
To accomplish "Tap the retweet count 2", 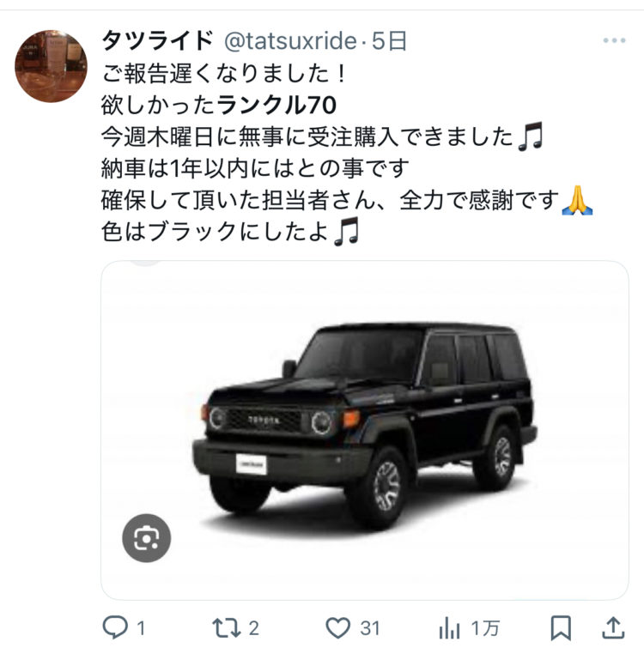I will [253, 628].
